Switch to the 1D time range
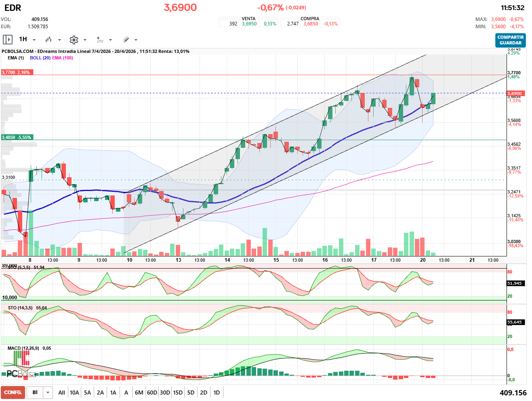 coord(217,393)
